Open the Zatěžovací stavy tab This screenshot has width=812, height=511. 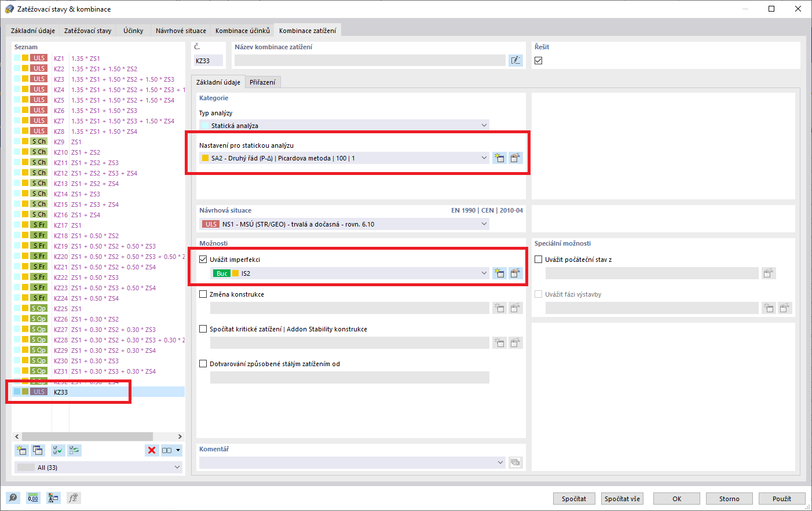click(x=88, y=30)
